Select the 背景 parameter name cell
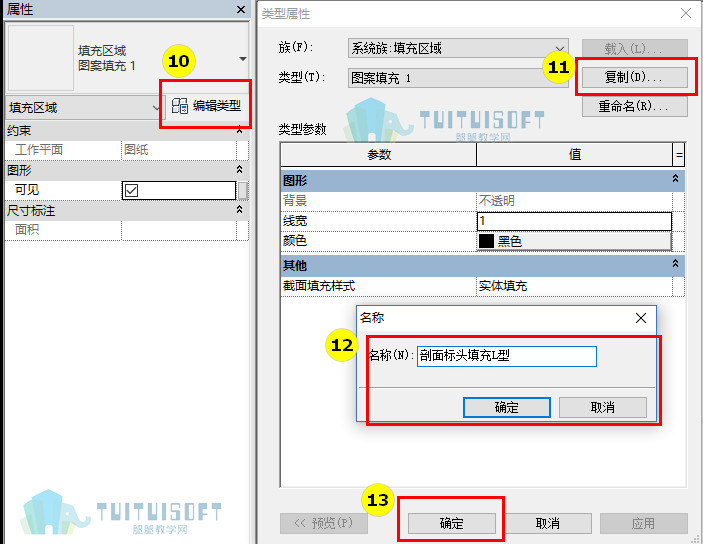703x544 pixels. click(378, 200)
